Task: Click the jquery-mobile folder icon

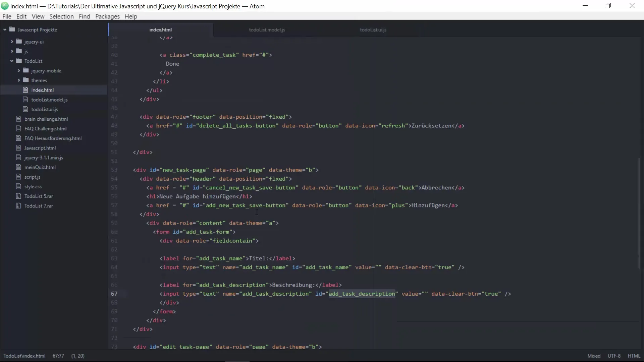Action: point(26,71)
